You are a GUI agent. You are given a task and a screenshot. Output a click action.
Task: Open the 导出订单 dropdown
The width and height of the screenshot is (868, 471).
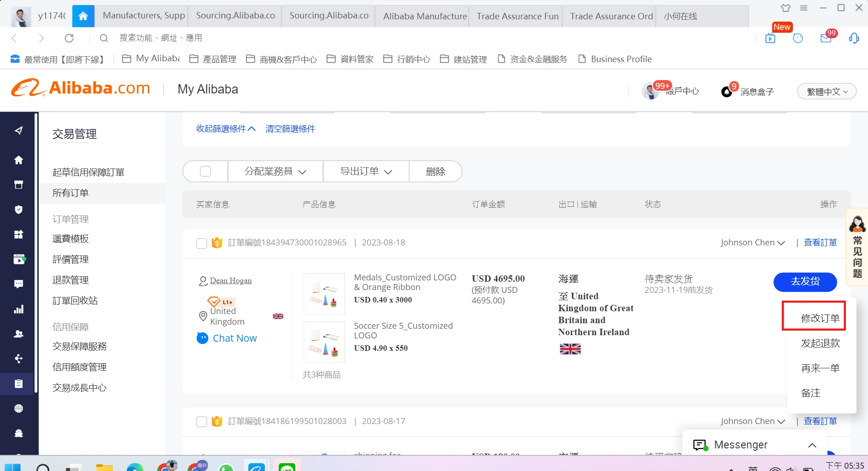(x=366, y=171)
